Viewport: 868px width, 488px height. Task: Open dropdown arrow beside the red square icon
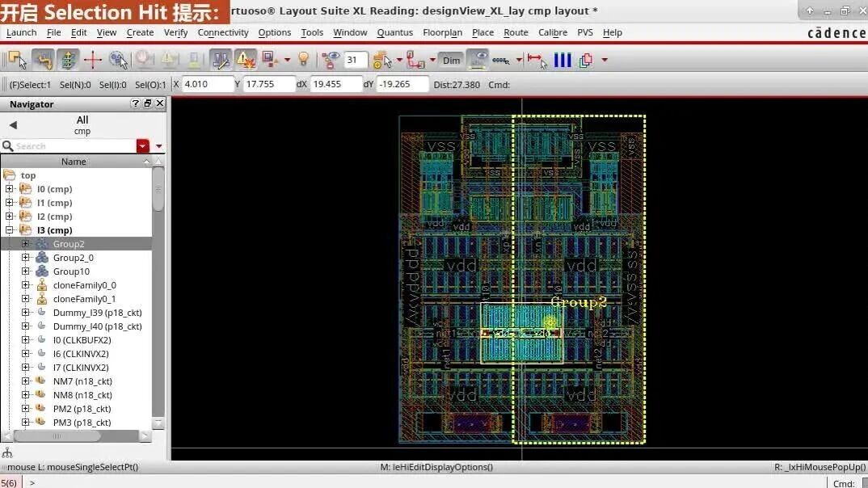click(x=287, y=60)
